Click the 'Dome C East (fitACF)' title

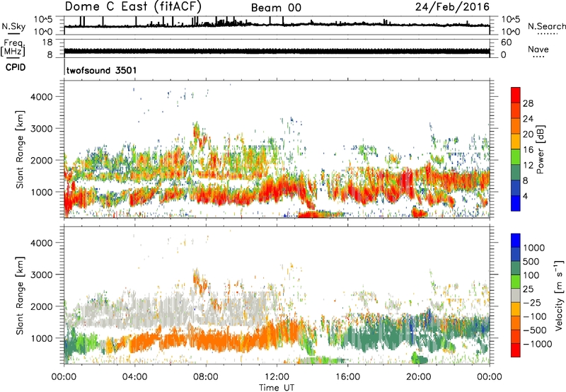click(133, 7)
